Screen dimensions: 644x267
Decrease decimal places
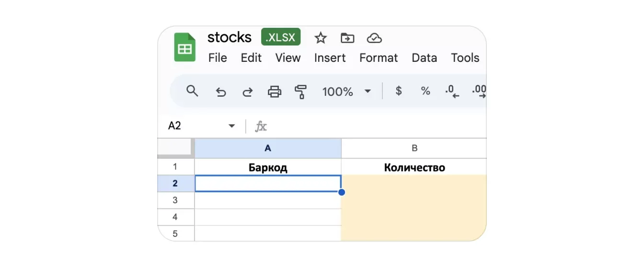452,91
